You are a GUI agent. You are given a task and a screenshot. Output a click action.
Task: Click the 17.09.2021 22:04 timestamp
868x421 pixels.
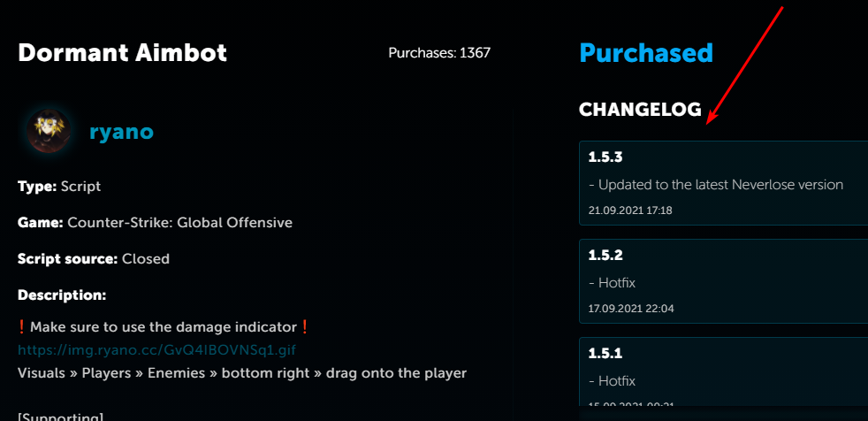(631, 309)
